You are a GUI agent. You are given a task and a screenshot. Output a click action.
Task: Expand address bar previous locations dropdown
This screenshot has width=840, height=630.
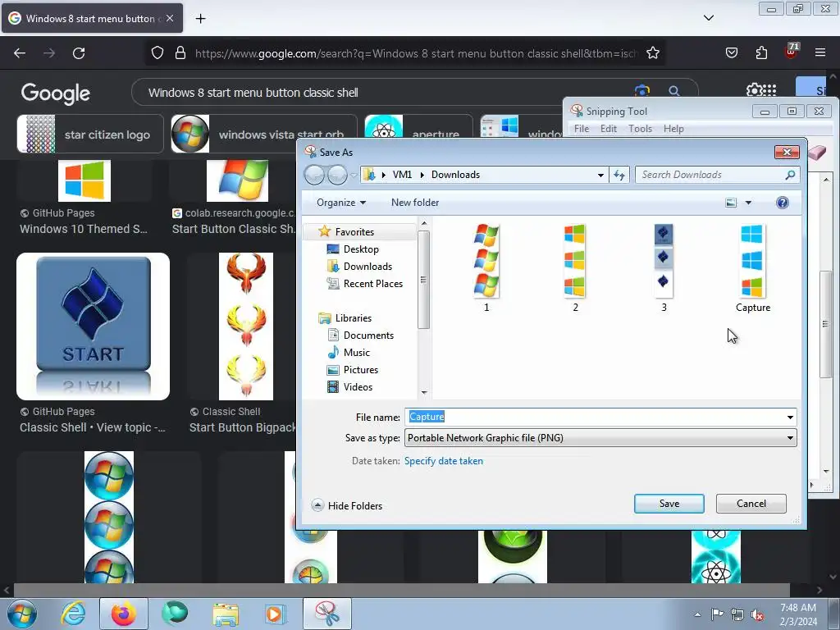(600, 175)
